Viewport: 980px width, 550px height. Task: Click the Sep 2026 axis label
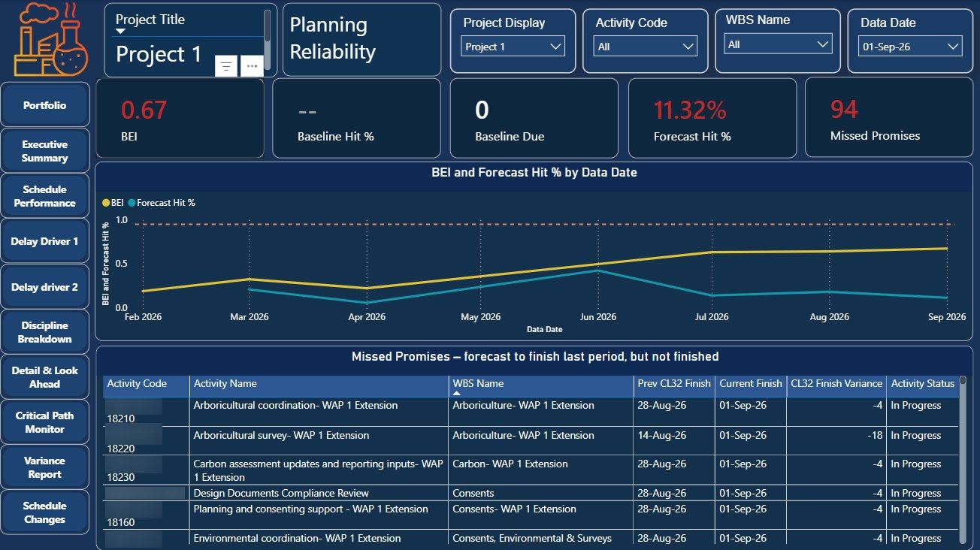coord(946,317)
